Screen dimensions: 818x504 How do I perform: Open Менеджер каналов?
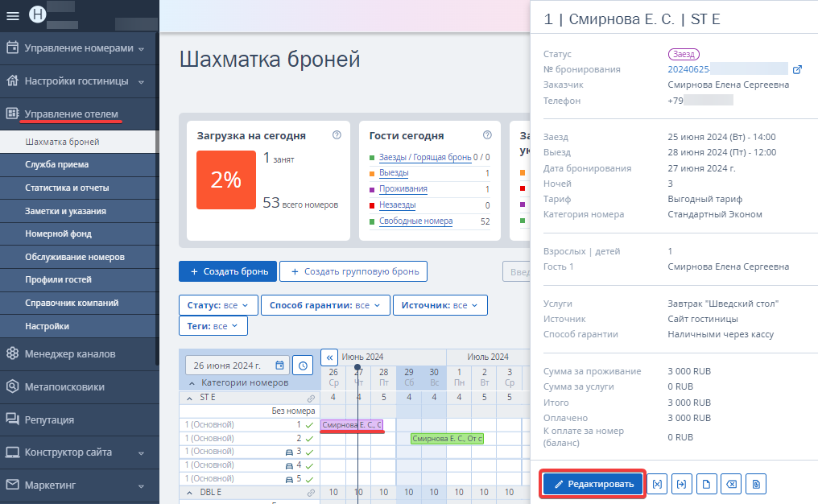pyautogui.click(x=79, y=353)
